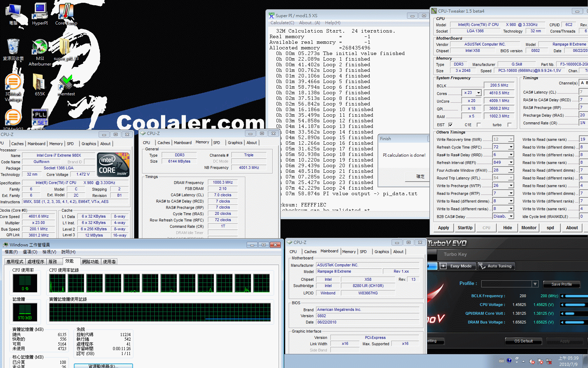588x368 pixels.
Task: Select Graphics tab in CPU-Z Mainboard window
Action: pos(381,252)
